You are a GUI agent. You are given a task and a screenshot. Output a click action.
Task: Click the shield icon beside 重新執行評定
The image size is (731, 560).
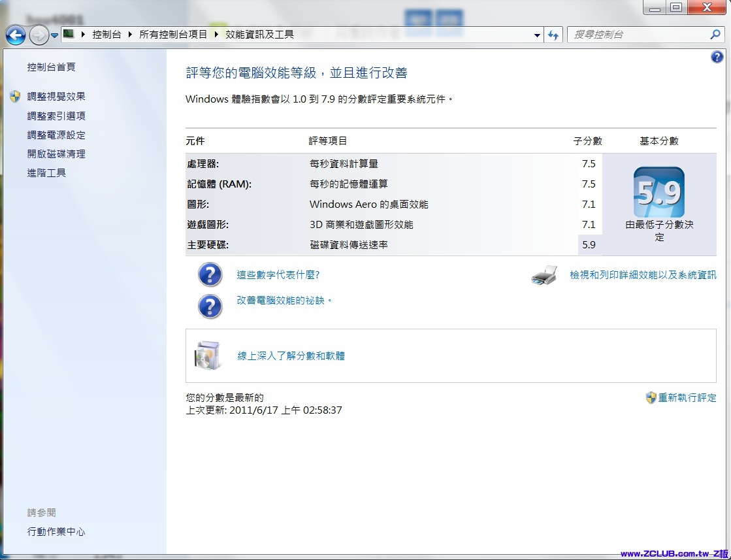pyautogui.click(x=651, y=398)
